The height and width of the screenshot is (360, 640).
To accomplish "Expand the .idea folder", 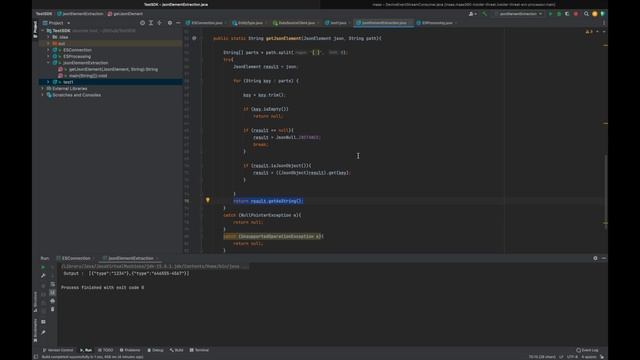I will [48, 37].
